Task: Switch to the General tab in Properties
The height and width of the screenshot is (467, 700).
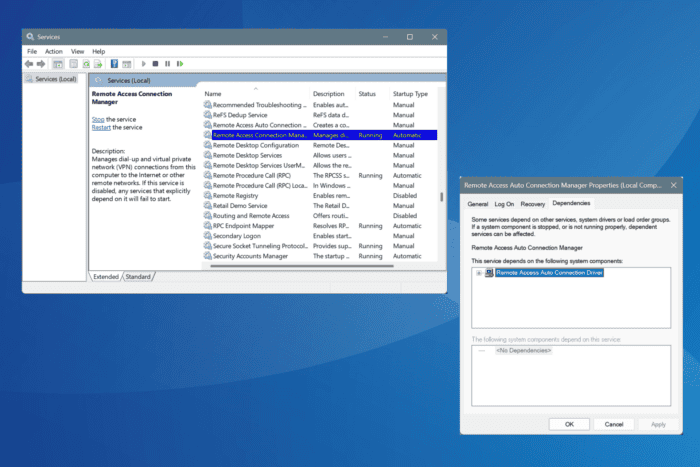Action: [478, 204]
